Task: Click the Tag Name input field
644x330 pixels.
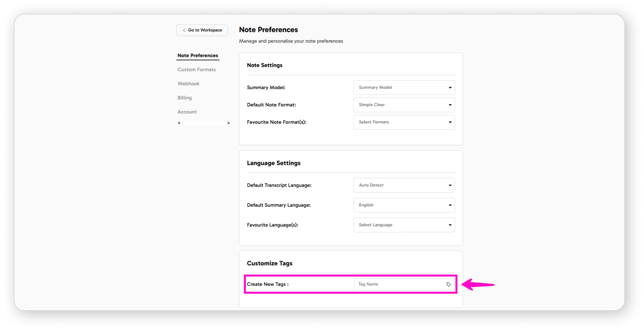Action: click(x=395, y=284)
